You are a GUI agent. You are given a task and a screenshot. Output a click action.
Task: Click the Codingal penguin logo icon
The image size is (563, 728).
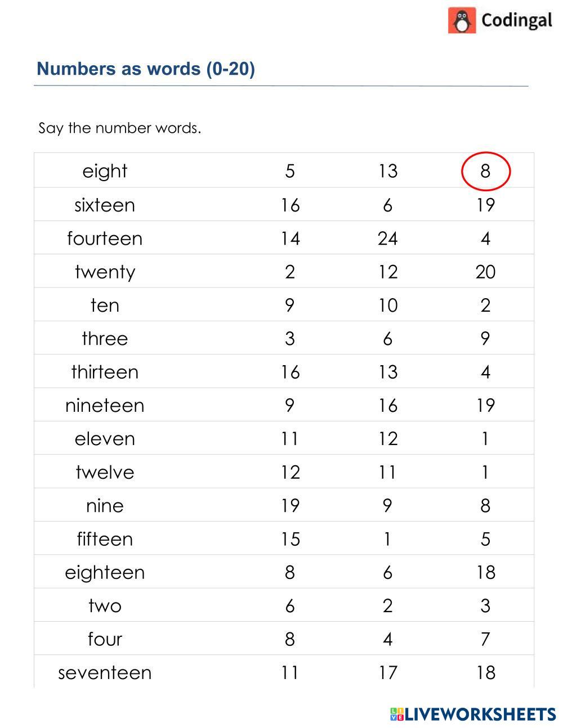point(462,21)
